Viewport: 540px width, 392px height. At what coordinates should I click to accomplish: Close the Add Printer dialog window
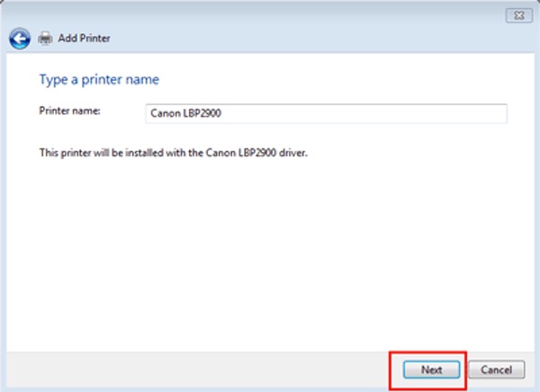(x=515, y=14)
